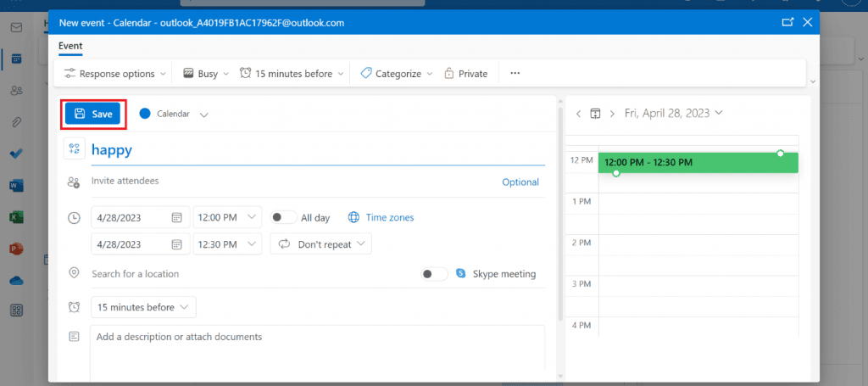Open the Excel app in sidebar
The width and height of the screenshot is (868, 386).
point(16,217)
